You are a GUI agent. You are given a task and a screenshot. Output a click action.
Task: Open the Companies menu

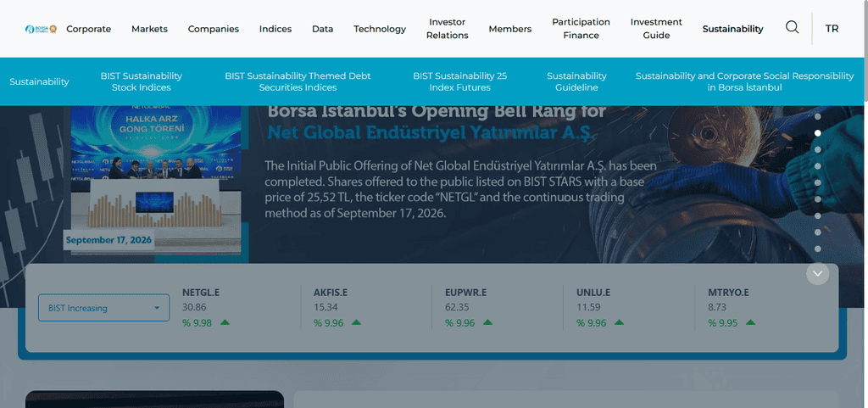point(213,29)
